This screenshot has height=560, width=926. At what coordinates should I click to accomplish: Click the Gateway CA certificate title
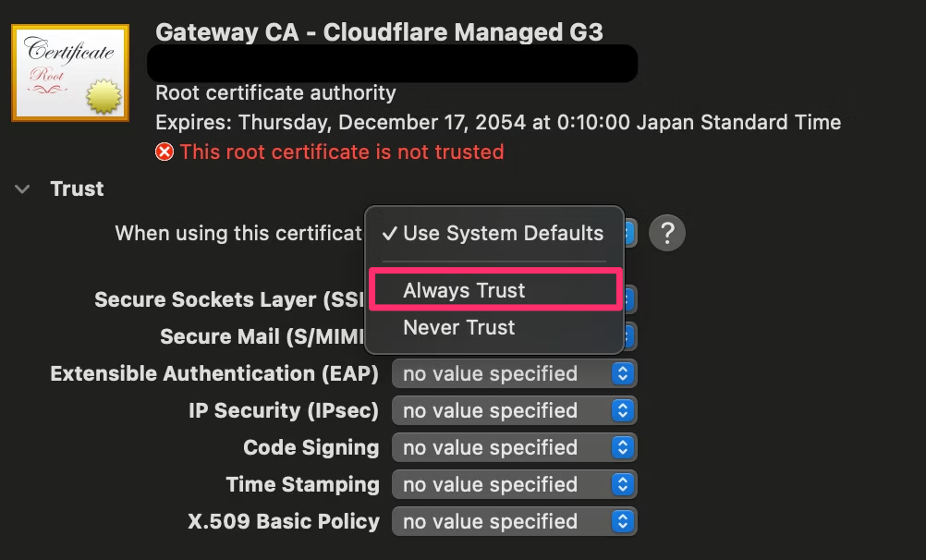pos(379,32)
